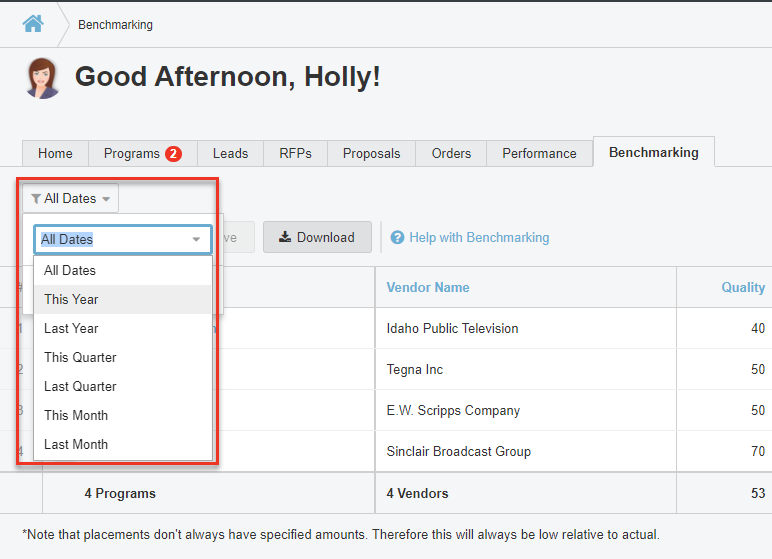Image resolution: width=772 pixels, height=559 pixels.
Task: Choose Last Year option
Action: point(72,328)
